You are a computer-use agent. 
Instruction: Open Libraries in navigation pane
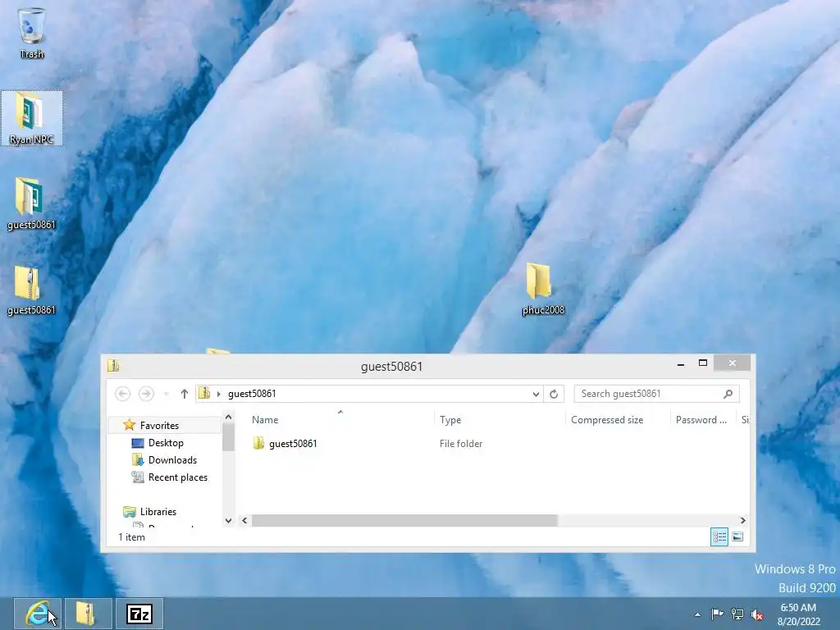[x=158, y=512]
